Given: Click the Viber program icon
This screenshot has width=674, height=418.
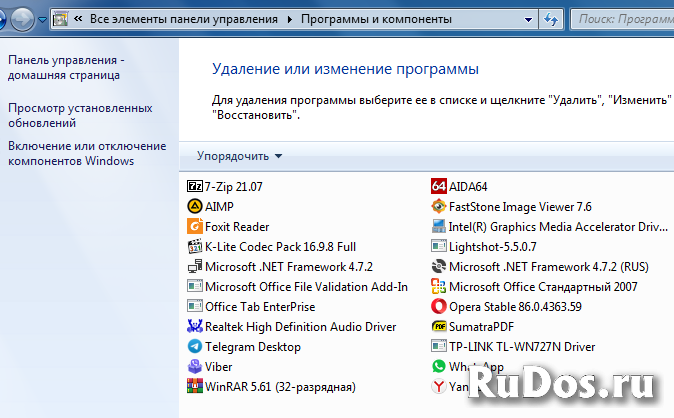Looking at the screenshot, I should point(195,366).
